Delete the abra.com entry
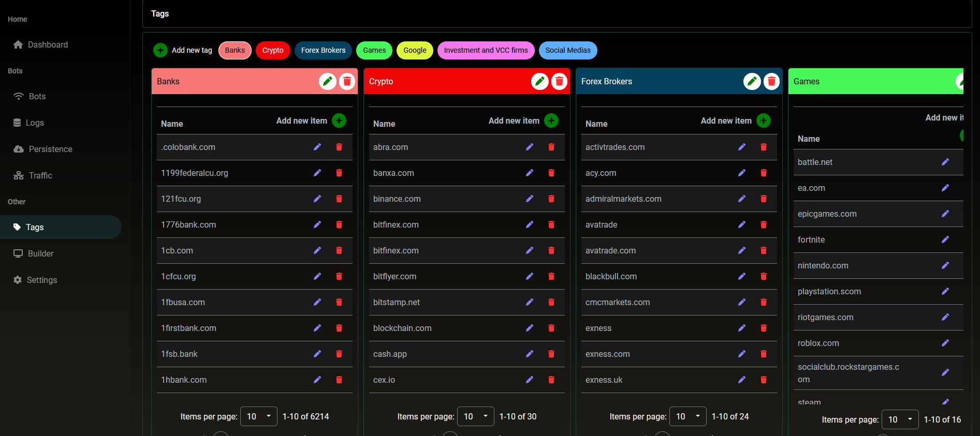 click(x=551, y=147)
